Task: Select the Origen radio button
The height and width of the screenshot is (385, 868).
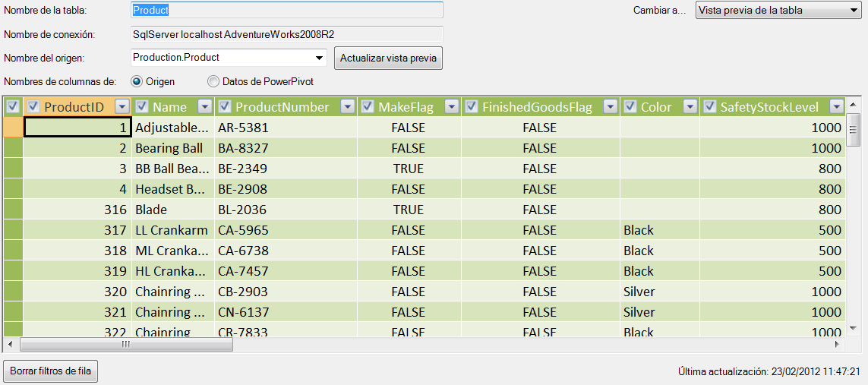Action: click(137, 81)
